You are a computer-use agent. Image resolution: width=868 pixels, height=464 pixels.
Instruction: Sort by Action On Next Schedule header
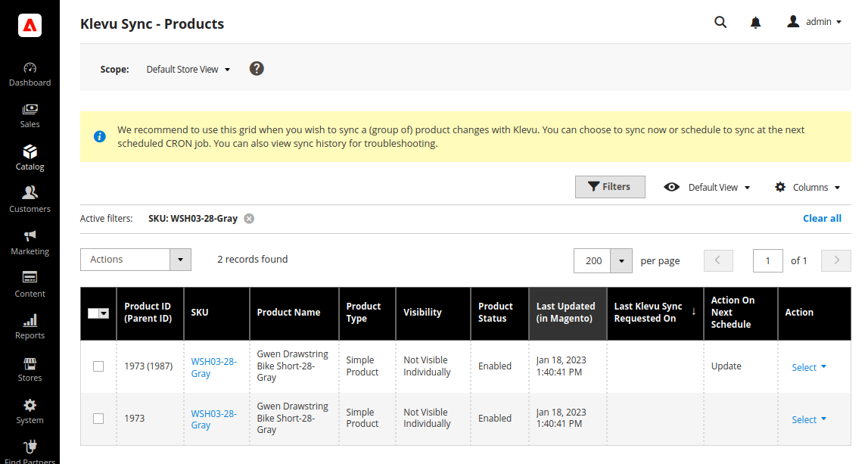click(741, 313)
